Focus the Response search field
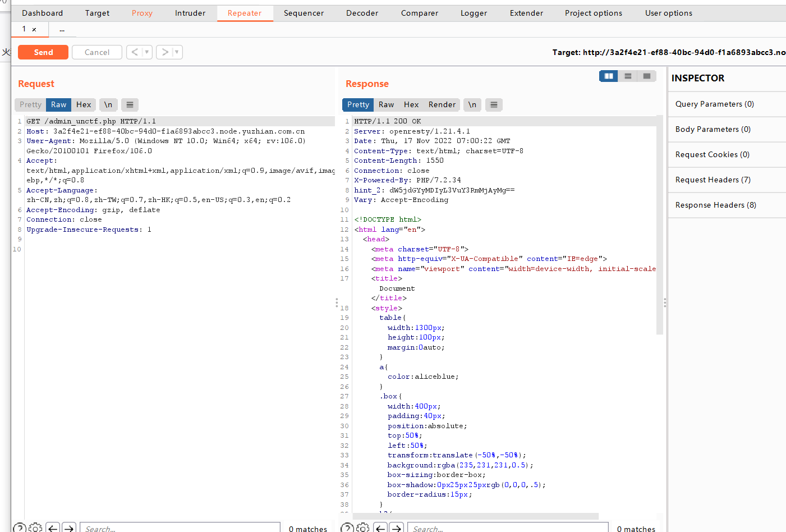This screenshot has width=786, height=532. [508, 528]
